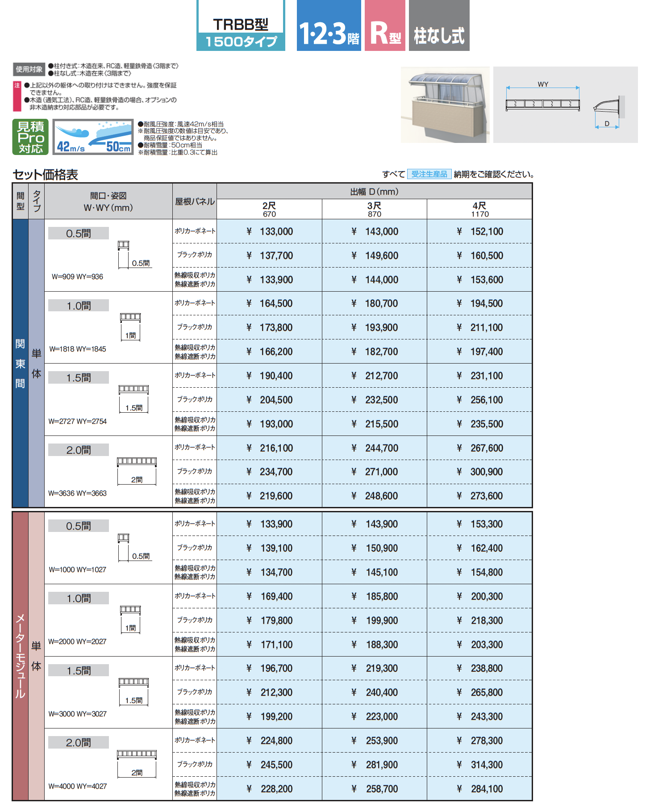Viewport: 650px width, 812px height.
Task: Select the 4尺 1170 column header
Action: coord(480,209)
